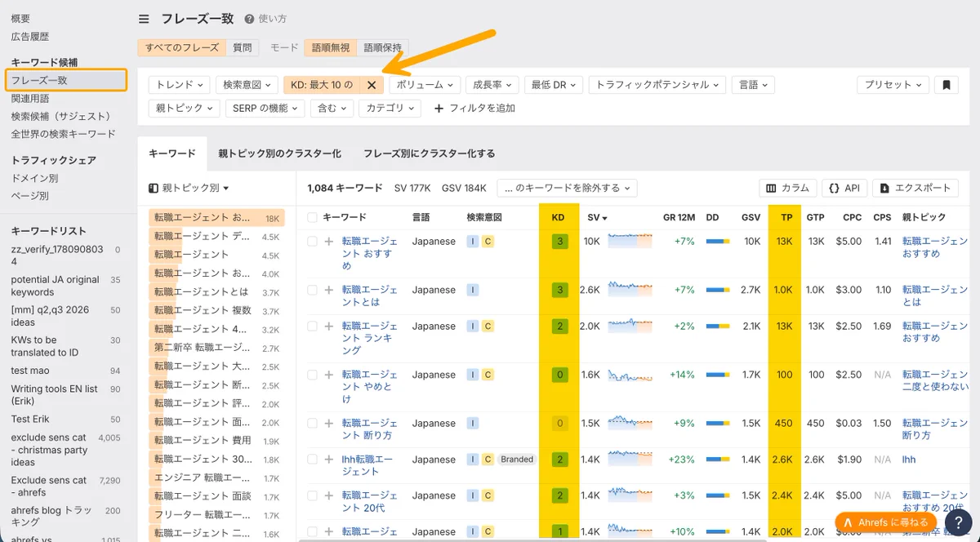This screenshot has height=542, width=980.
Task: Add 転職エージェント 20代 with plus icon
Action: pos(329,495)
